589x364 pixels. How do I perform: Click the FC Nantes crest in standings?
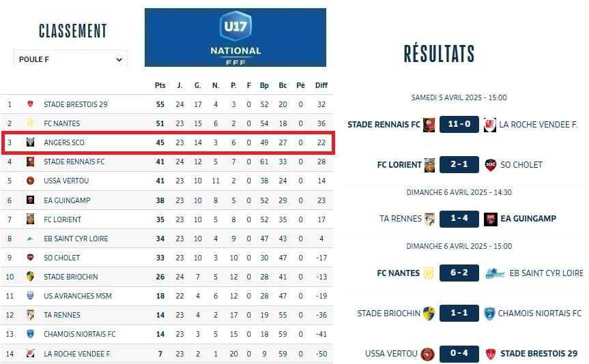tap(31, 123)
